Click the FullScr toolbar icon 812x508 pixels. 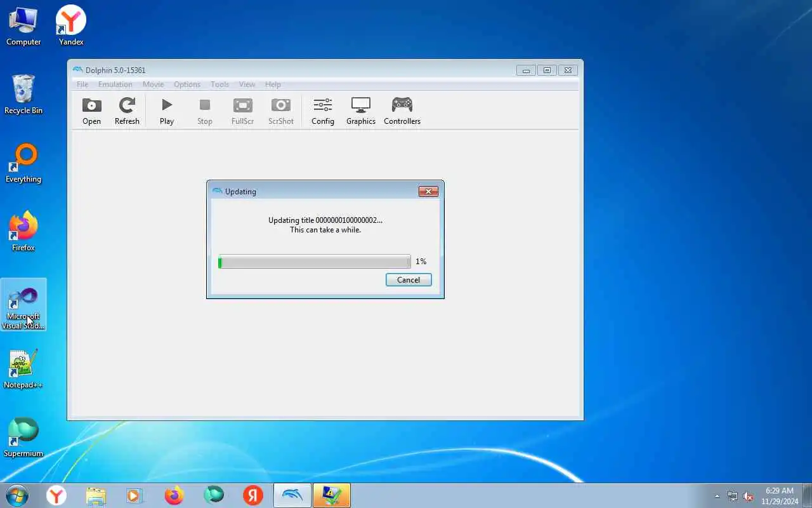pos(242,111)
